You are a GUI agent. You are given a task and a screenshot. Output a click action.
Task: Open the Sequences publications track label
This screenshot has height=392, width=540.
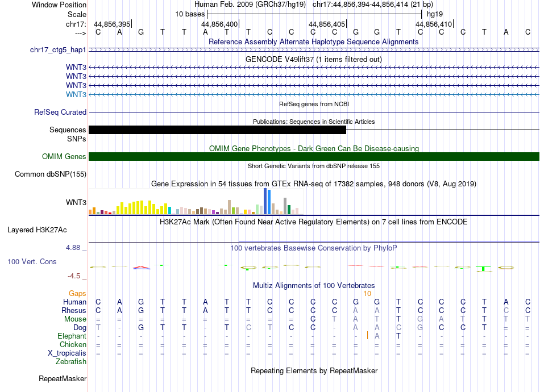tap(68, 130)
